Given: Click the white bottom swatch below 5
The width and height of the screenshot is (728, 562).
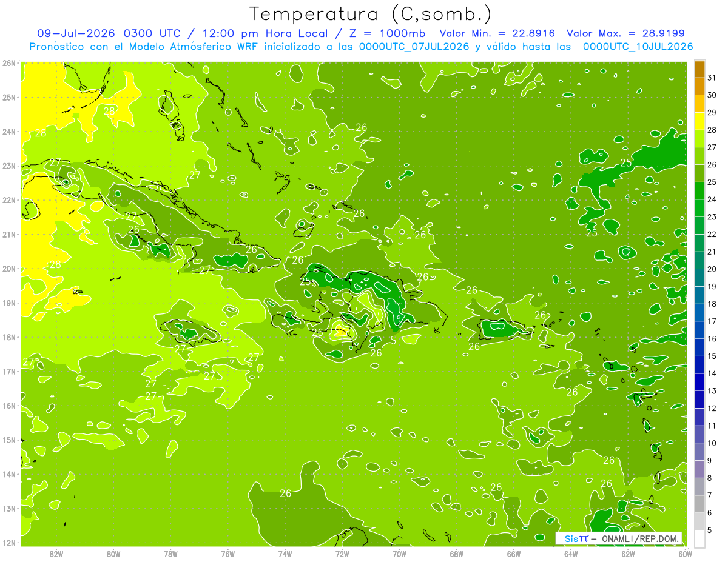Looking at the screenshot, I should click(699, 539).
